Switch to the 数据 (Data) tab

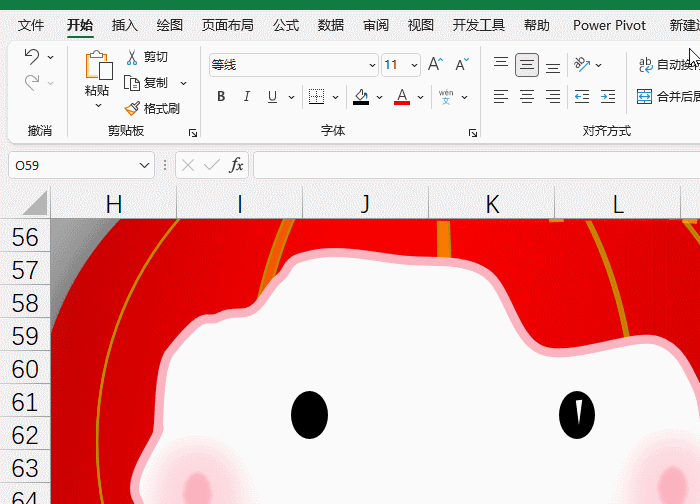click(x=331, y=25)
